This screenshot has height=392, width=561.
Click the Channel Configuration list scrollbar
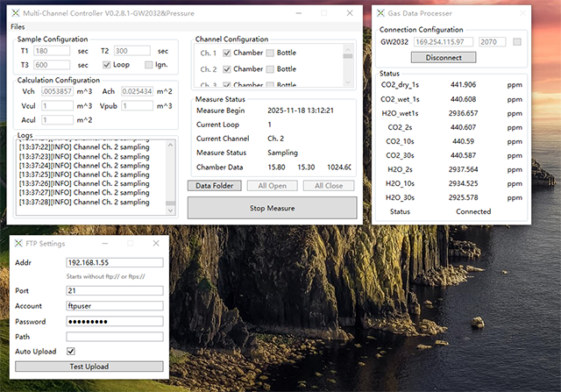click(348, 67)
